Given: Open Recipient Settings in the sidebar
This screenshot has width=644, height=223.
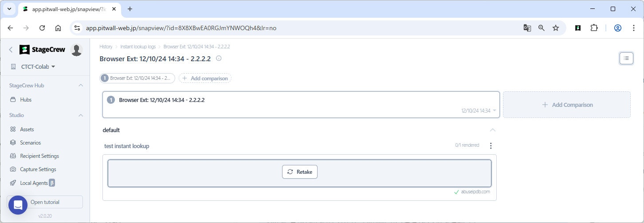Looking at the screenshot, I should click(x=39, y=156).
